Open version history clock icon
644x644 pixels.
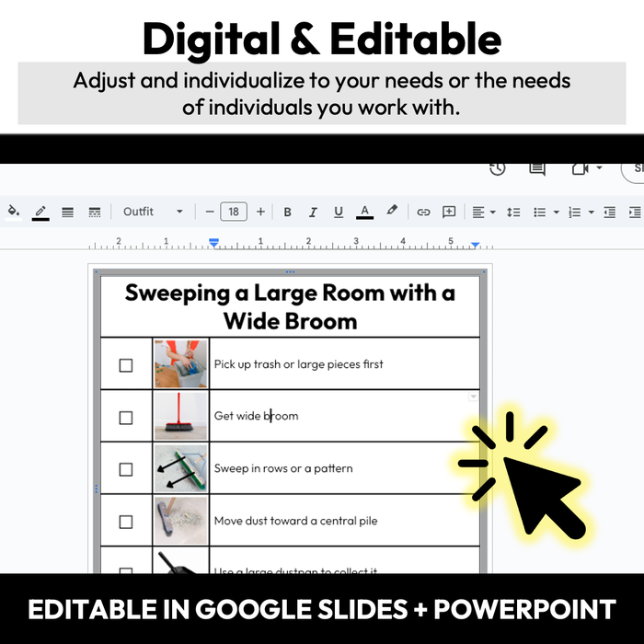click(497, 168)
